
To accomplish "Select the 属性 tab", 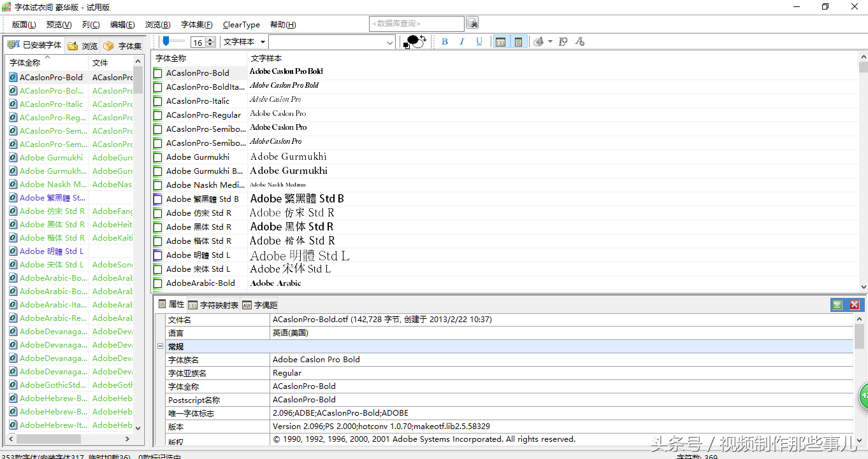I will point(171,304).
